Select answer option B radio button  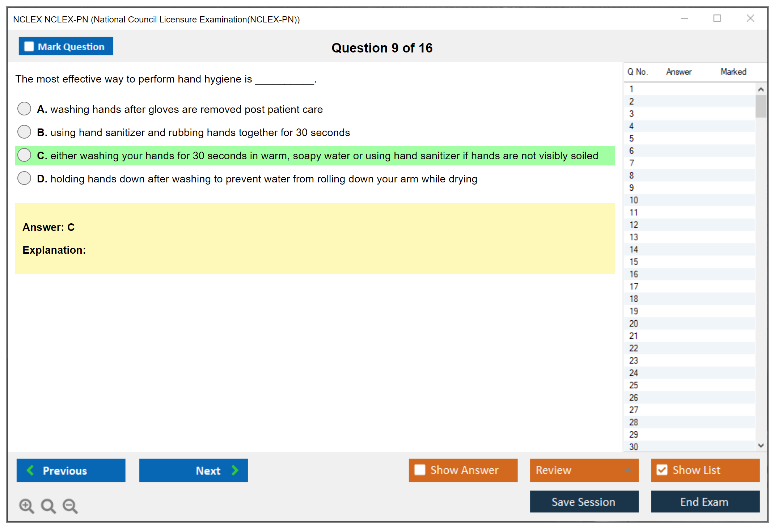(x=24, y=132)
